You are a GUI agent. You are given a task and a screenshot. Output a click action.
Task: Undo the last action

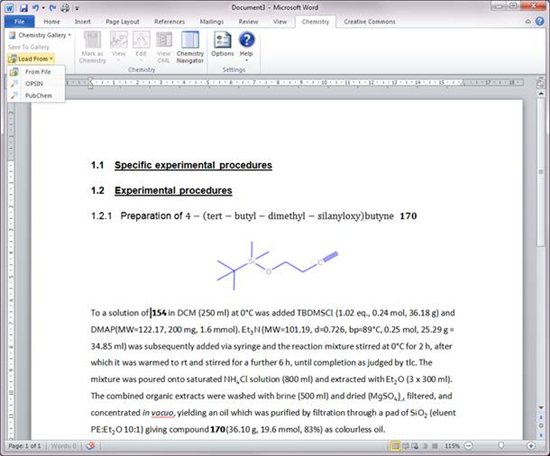coord(35,8)
